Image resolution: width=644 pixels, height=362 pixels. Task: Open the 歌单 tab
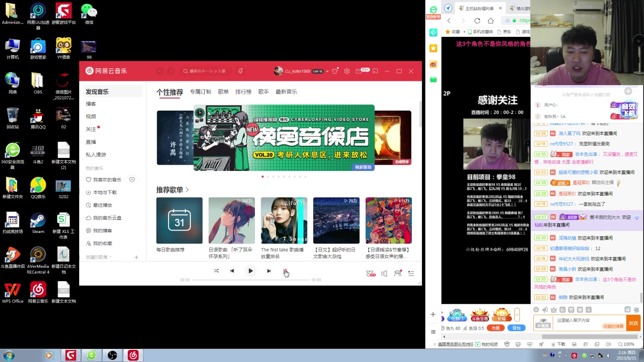click(x=223, y=92)
